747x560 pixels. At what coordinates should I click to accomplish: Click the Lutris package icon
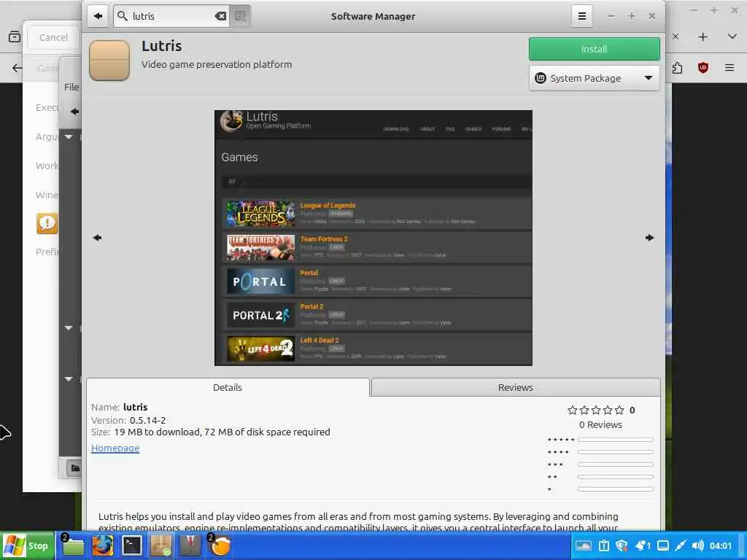coord(109,61)
